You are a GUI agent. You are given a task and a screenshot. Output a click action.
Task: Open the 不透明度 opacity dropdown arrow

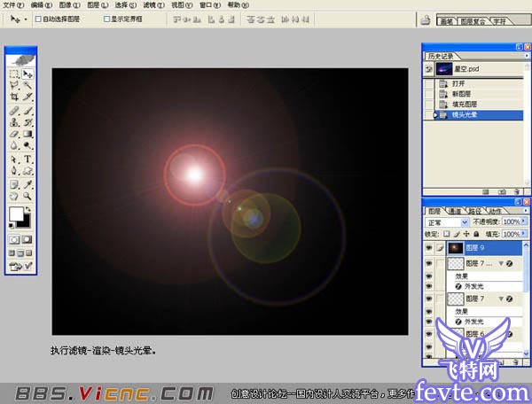521,221
